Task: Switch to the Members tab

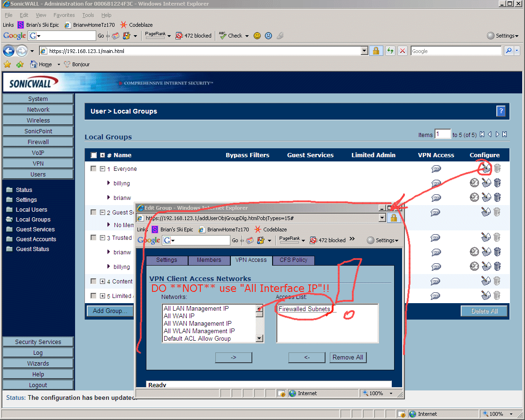Action: coord(209,260)
